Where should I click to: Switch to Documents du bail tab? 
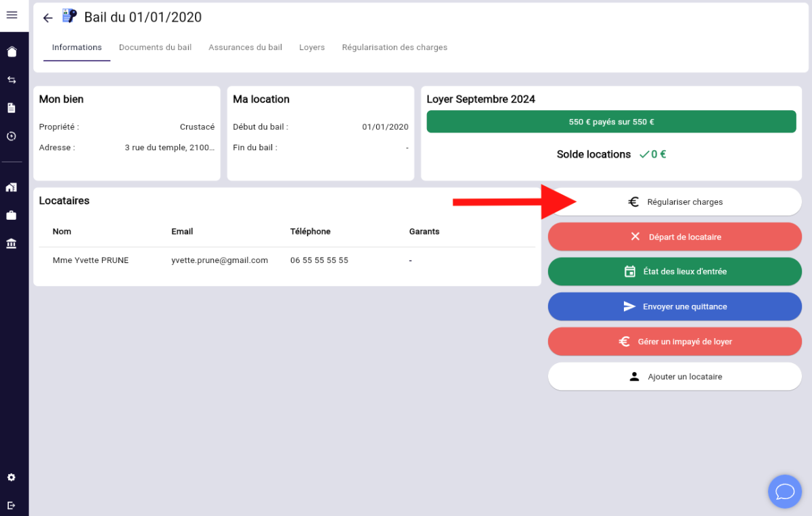[155, 47]
